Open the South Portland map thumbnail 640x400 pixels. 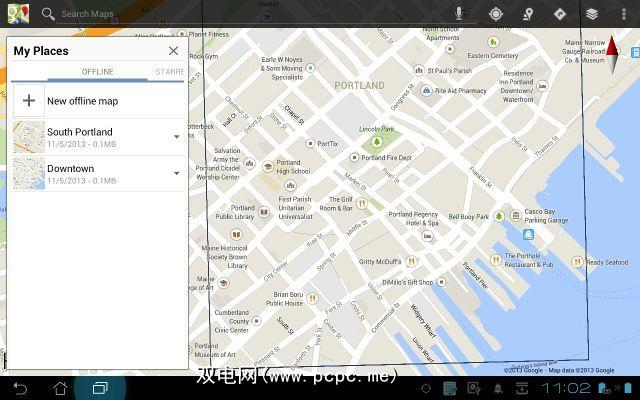point(29,137)
